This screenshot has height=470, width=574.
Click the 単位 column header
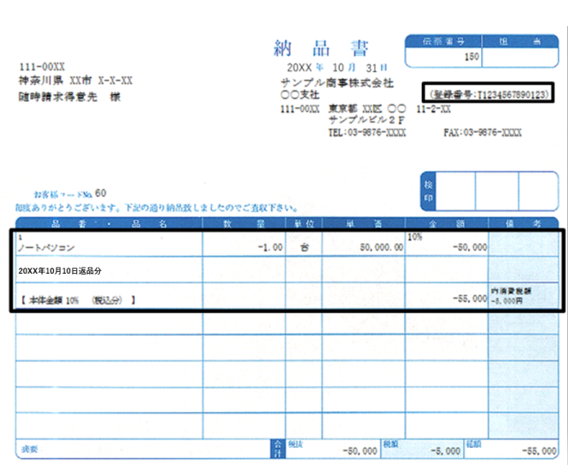304,223
